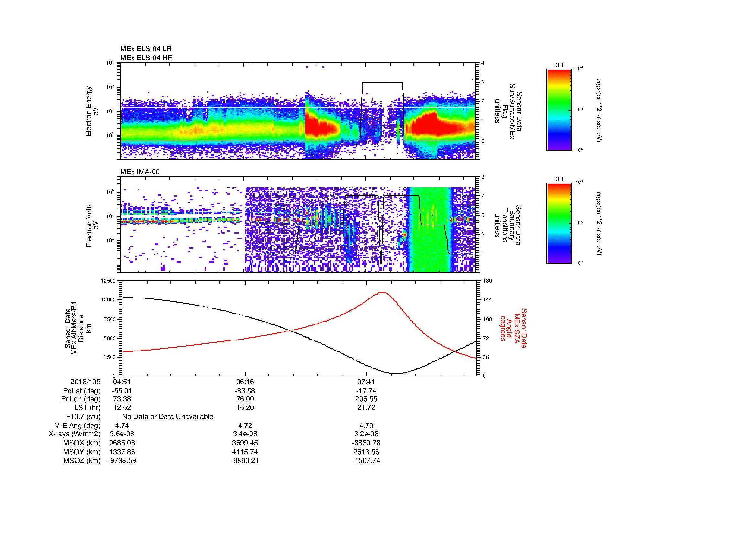Click the LST (hr) row label
The width and height of the screenshot is (756, 534).
87,408
